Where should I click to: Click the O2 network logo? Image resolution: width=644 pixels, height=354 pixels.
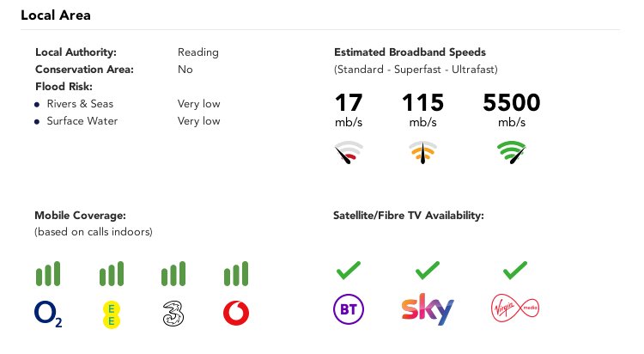tap(48, 314)
